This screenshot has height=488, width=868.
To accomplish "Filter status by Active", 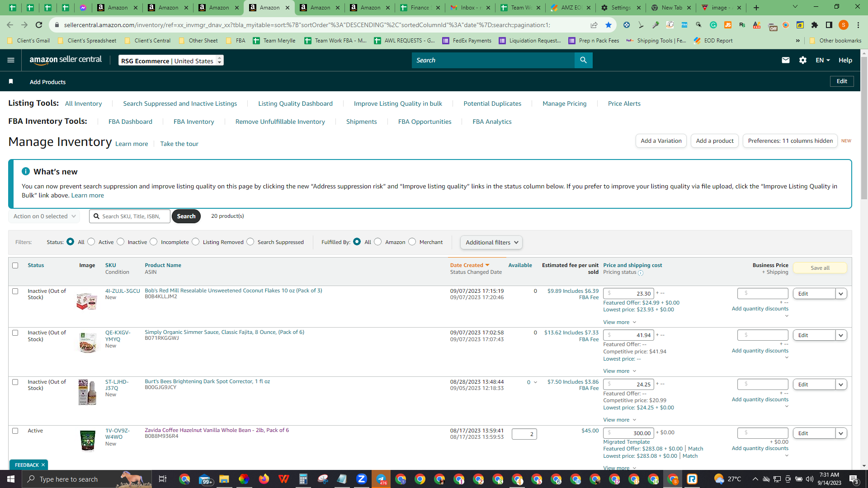I will point(91,242).
